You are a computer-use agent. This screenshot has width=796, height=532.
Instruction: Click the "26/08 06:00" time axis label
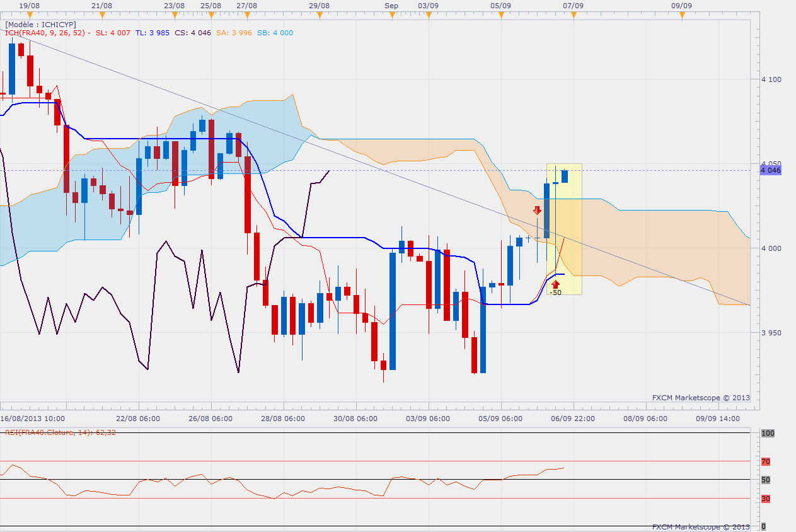tap(211, 419)
